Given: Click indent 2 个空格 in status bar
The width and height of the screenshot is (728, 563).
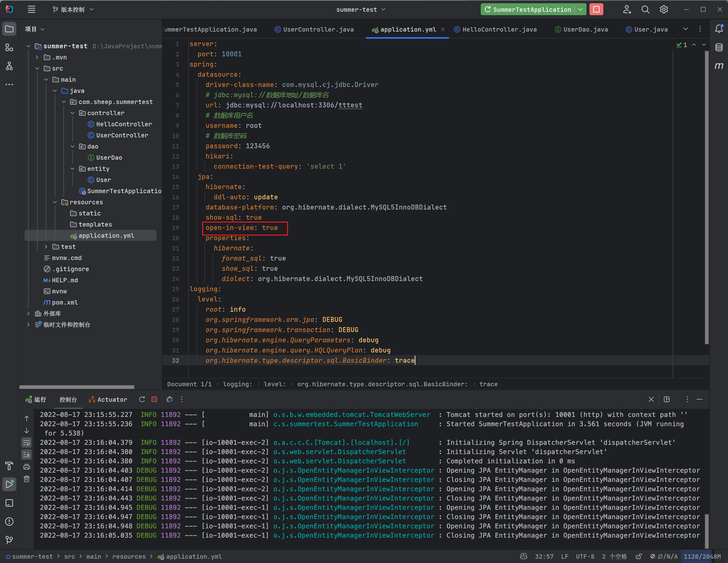Looking at the screenshot, I should [x=614, y=556].
